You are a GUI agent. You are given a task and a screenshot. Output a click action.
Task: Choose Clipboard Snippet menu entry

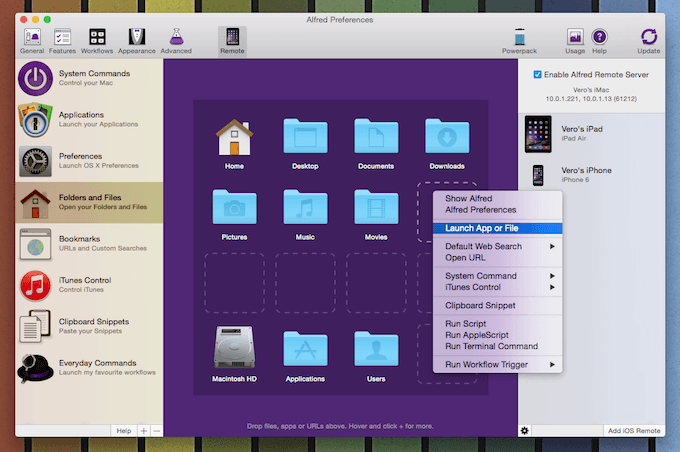(x=497, y=305)
